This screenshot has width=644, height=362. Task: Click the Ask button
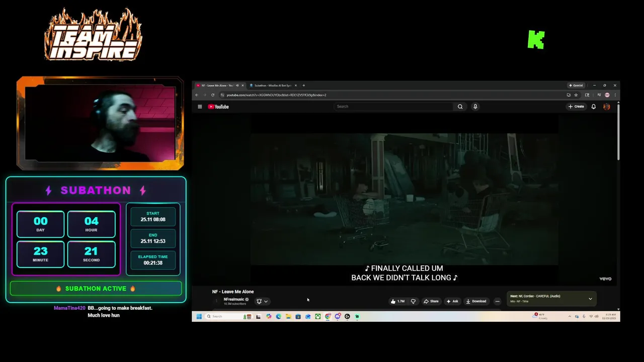pos(452,301)
